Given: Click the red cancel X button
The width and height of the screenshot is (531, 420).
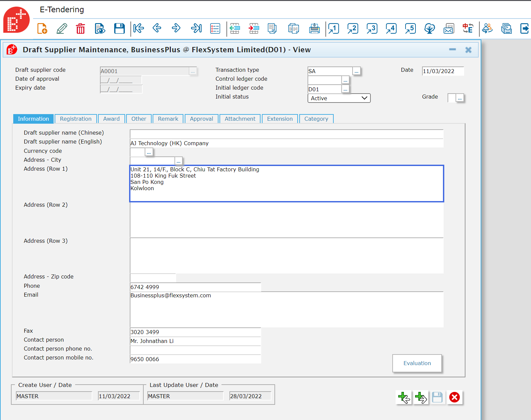Looking at the screenshot, I should point(455,397).
